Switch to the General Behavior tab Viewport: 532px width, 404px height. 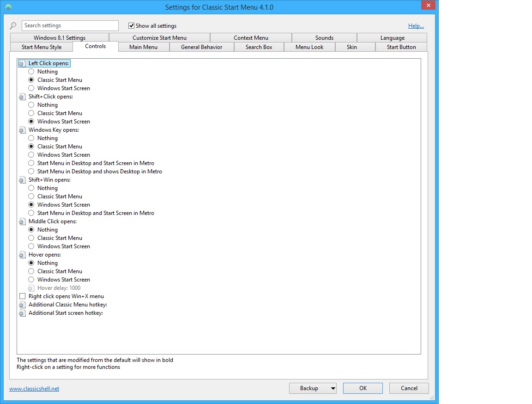coord(201,47)
